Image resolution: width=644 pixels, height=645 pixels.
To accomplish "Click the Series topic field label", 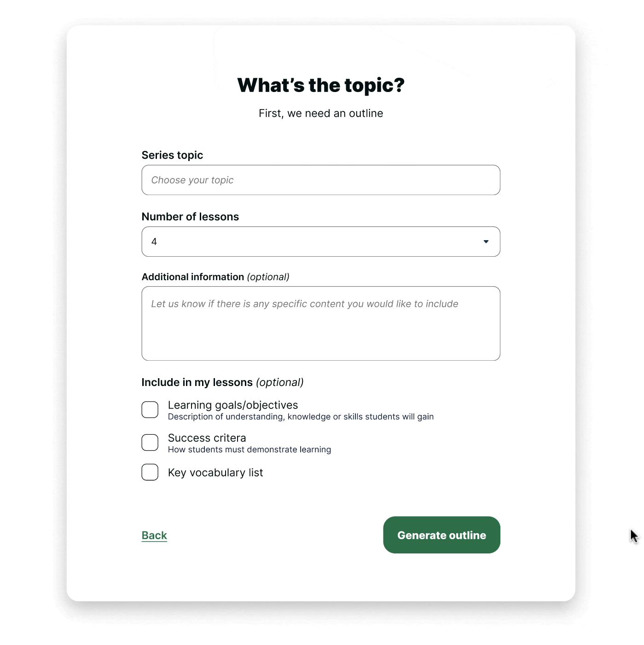I will [172, 155].
